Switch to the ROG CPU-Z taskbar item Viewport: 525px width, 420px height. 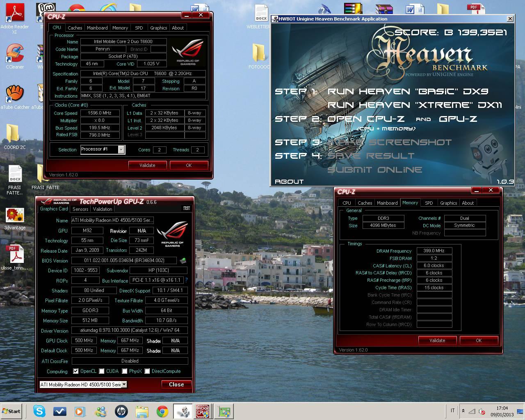point(203,411)
